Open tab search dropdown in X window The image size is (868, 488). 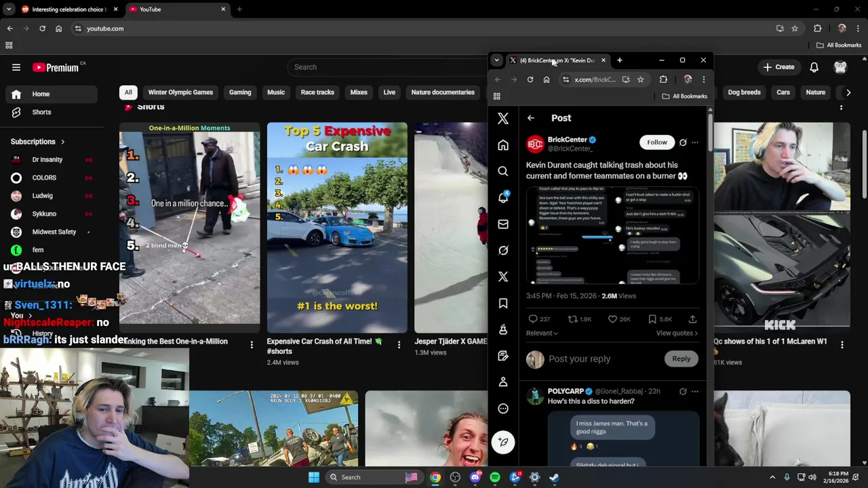(x=496, y=60)
